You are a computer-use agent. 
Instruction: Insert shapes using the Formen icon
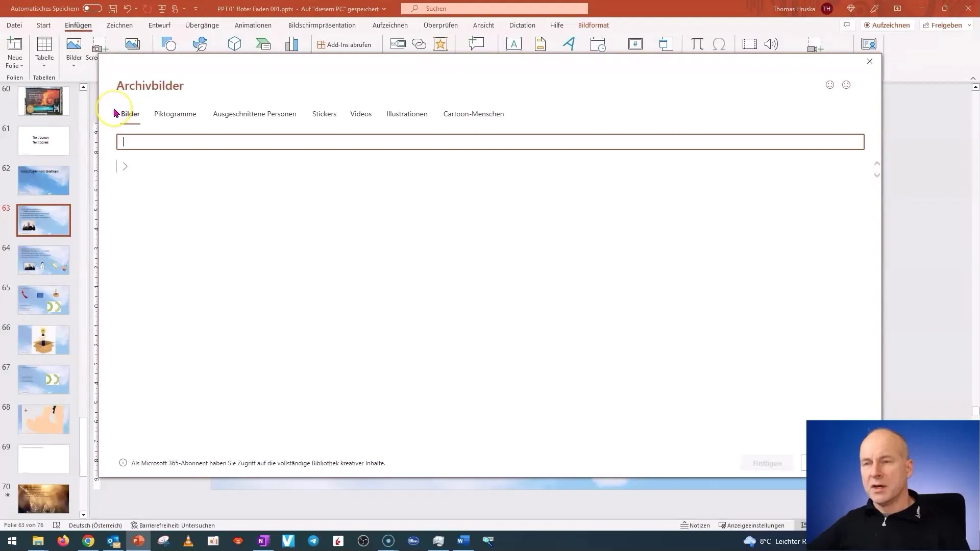(x=168, y=44)
